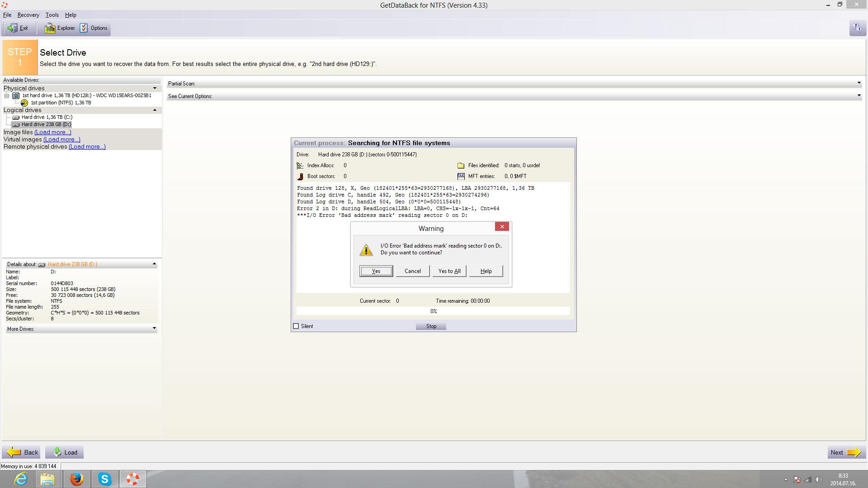The image size is (868, 488).
Task: Open the Recovery menu
Action: tap(28, 15)
